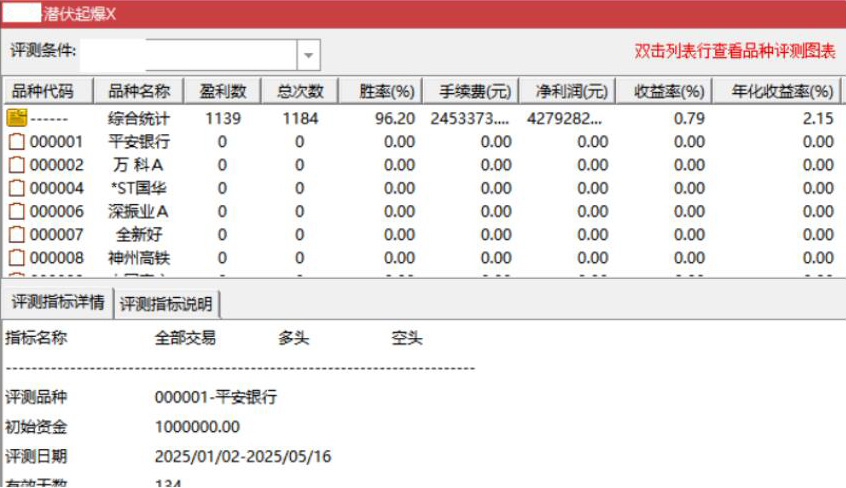Click the 评测品种 label in details

(x=36, y=397)
